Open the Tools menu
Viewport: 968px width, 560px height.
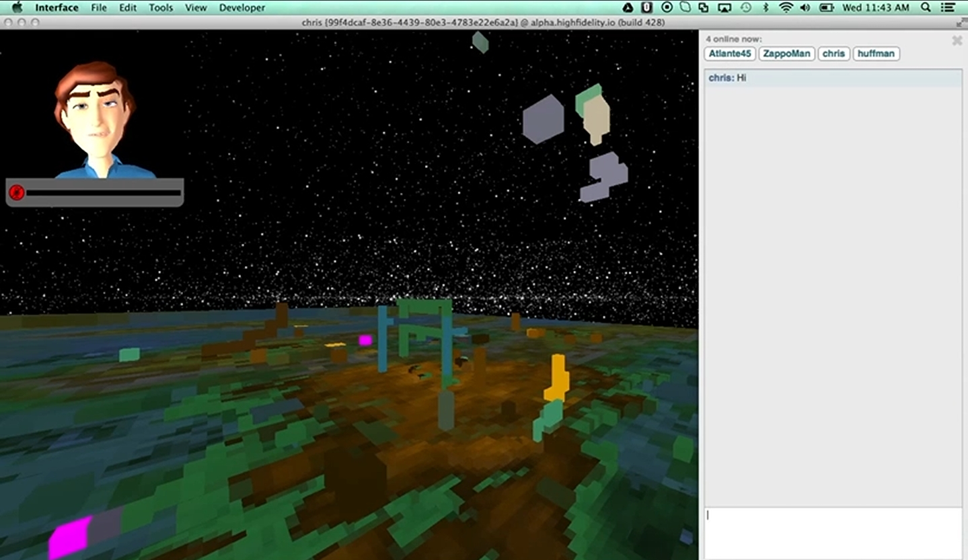coord(161,8)
